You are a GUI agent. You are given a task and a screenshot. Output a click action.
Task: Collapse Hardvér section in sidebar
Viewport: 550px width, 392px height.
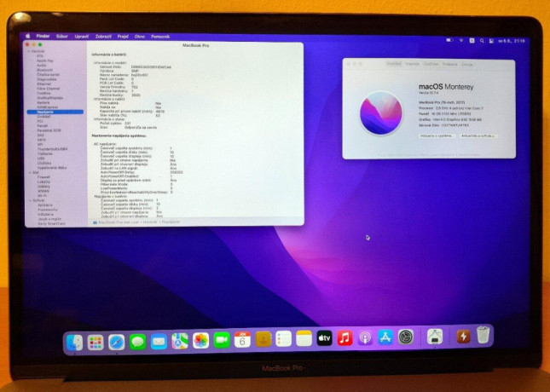click(29, 51)
